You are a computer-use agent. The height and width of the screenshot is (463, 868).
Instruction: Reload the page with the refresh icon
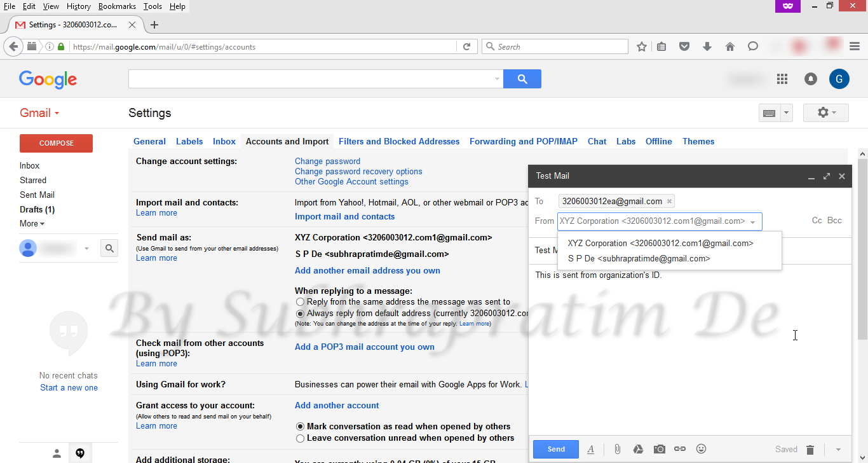click(x=466, y=46)
